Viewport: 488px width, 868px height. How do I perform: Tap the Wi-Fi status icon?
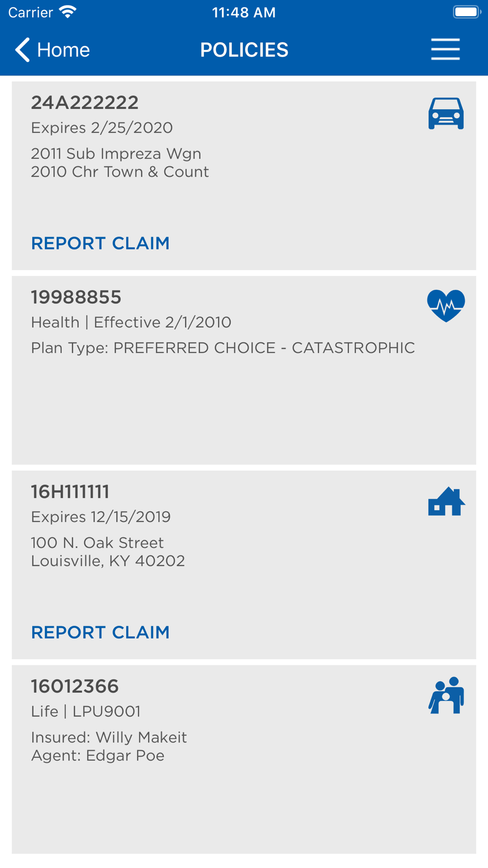68,12
